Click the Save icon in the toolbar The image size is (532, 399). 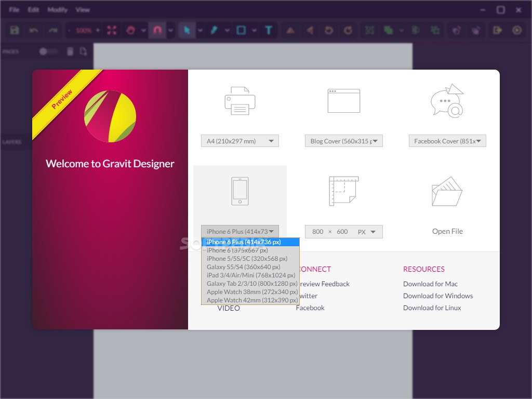click(x=15, y=30)
